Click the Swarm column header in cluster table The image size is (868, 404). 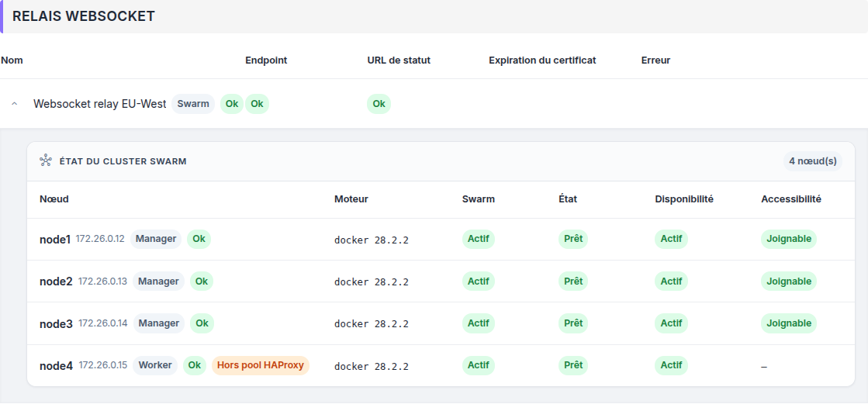point(479,199)
